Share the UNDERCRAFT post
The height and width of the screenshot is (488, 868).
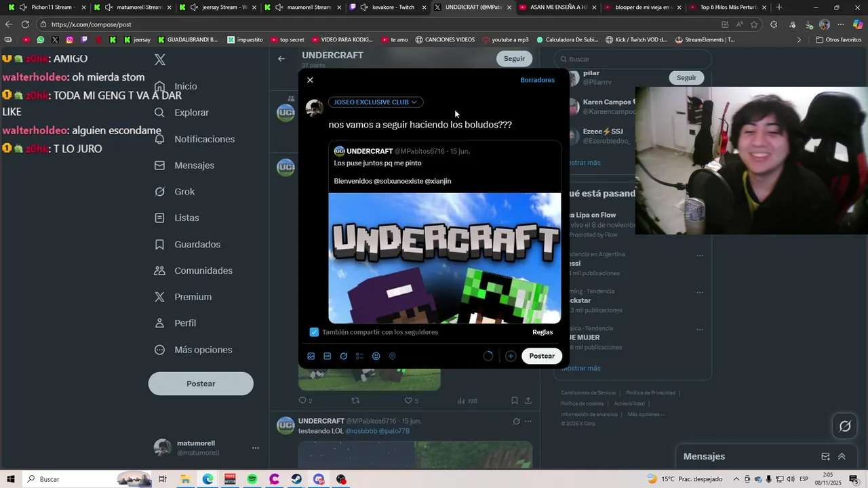tap(528, 401)
